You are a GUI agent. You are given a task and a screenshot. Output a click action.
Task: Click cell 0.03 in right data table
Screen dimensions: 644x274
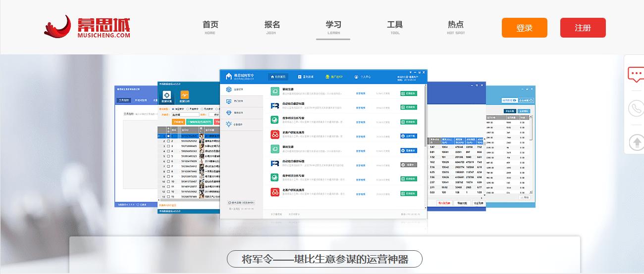coord(432,191)
